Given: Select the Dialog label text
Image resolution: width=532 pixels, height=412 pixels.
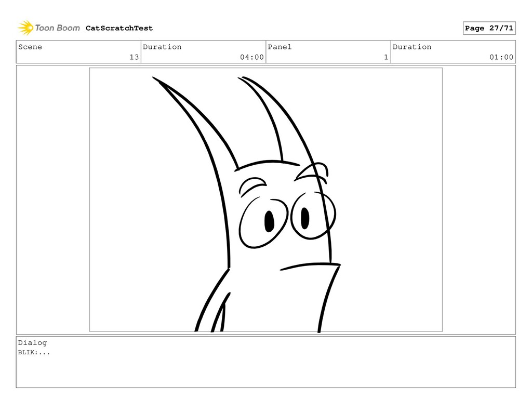Looking at the screenshot, I should click(x=33, y=342).
